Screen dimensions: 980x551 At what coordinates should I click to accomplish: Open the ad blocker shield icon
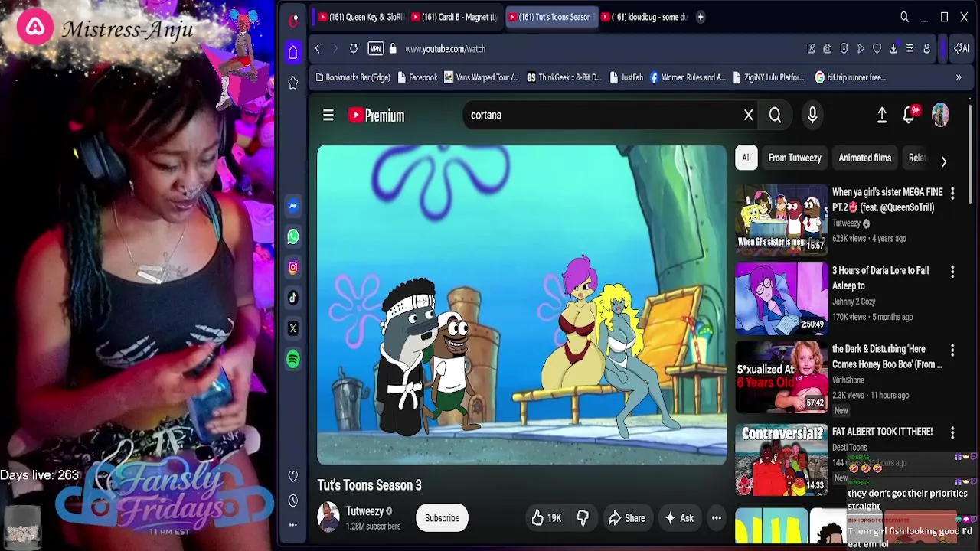844,49
